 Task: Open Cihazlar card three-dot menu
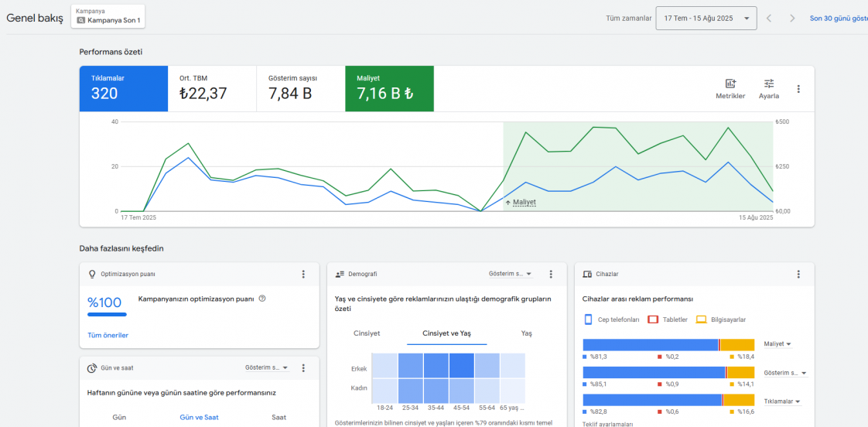798,274
